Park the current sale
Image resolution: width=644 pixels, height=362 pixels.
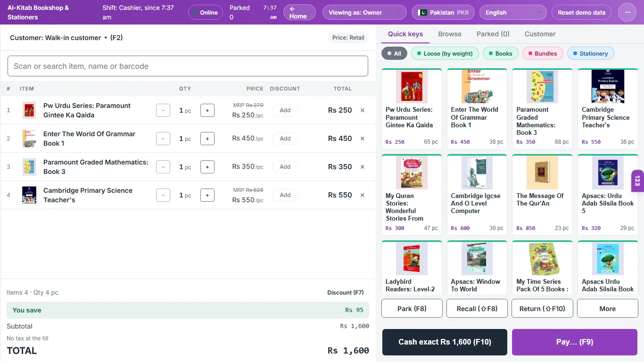point(412,309)
